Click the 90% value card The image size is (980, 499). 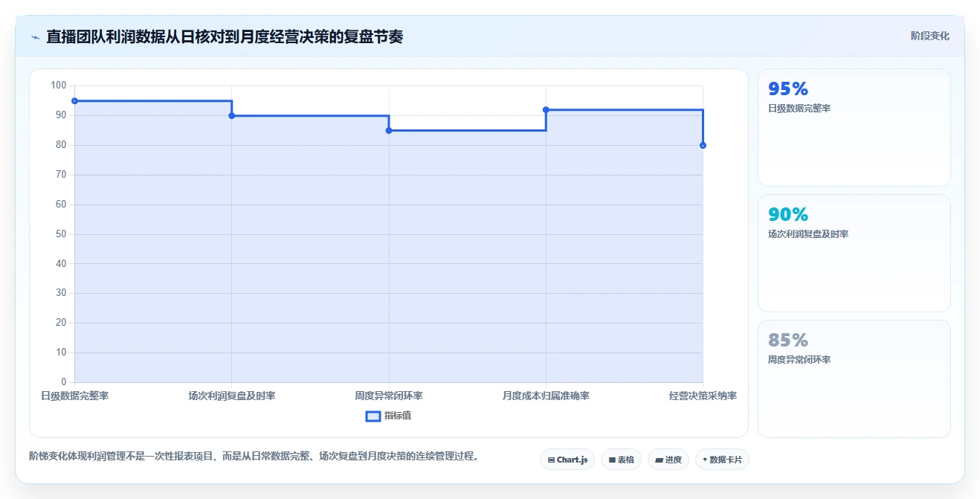854,253
